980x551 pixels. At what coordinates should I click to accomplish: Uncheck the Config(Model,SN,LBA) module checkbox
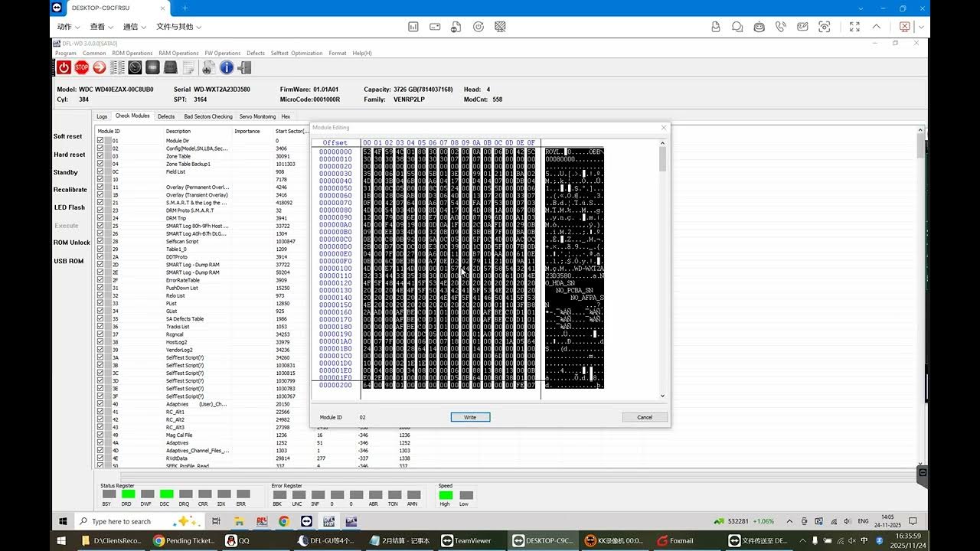tap(100, 148)
